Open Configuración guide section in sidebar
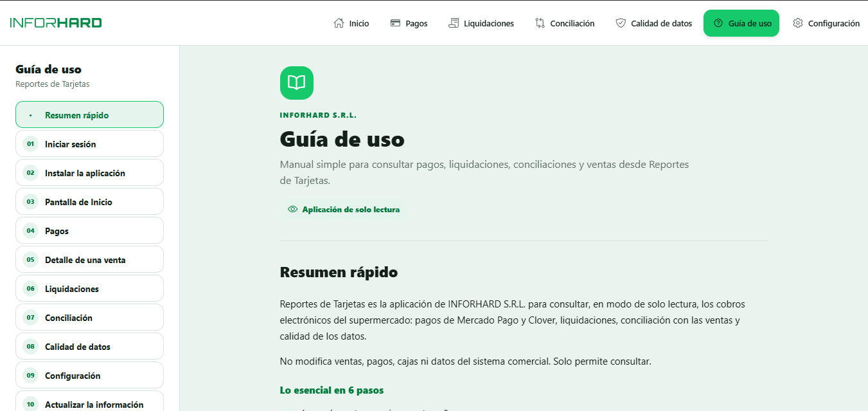The height and width of the screenshot is (411, 868). pyautogui.click(x=89, y=375)
